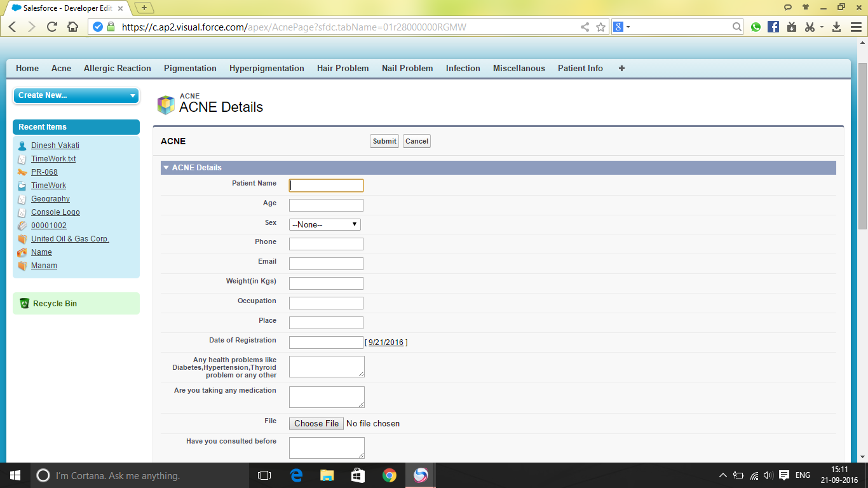Cancel the ACNE form
The image size is (868, 488).
[417, 141]
